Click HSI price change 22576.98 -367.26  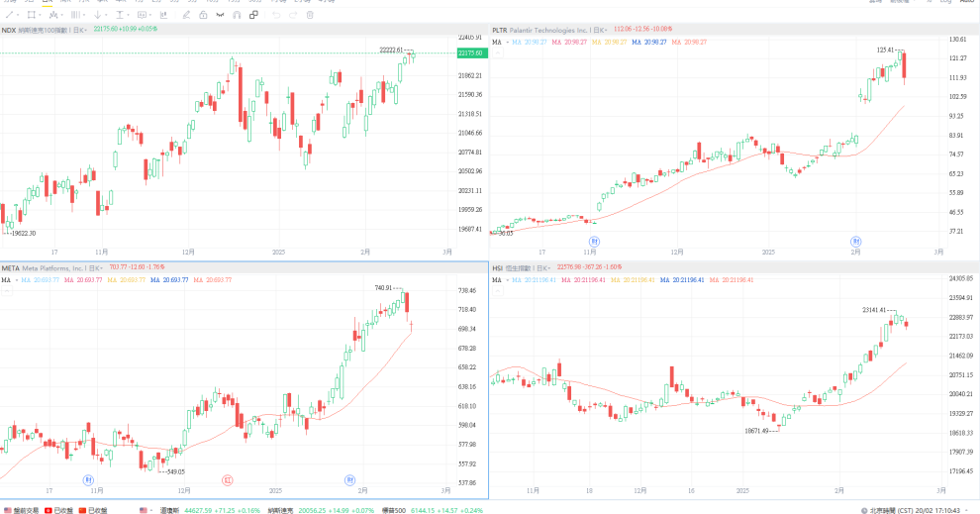[589, 267]
